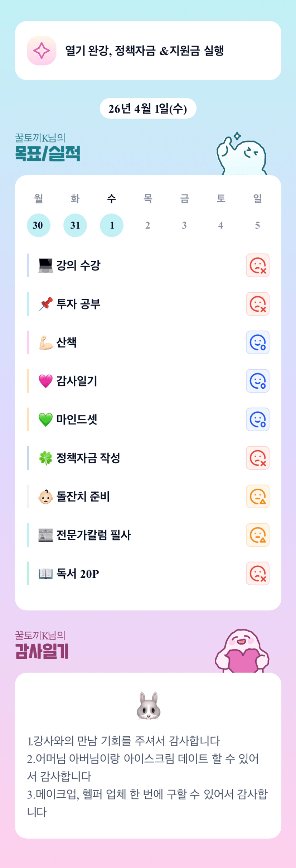Toggle the 전문가칼럼 필사 status face

coord(257,535)
